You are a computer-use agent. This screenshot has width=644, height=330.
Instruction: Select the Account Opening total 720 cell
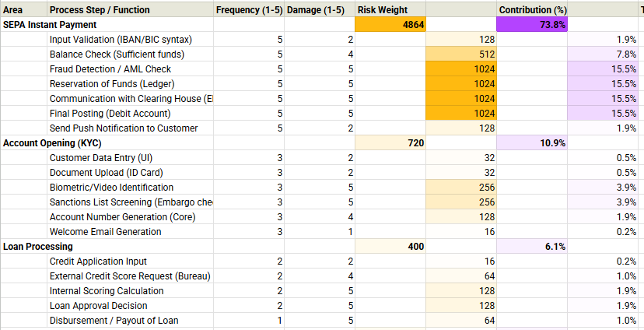point(390,143)
